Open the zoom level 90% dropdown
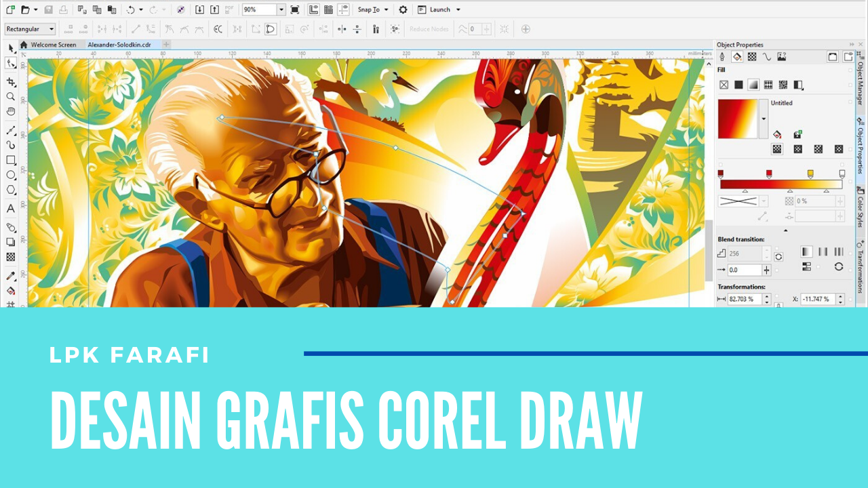 coord(281,9)
